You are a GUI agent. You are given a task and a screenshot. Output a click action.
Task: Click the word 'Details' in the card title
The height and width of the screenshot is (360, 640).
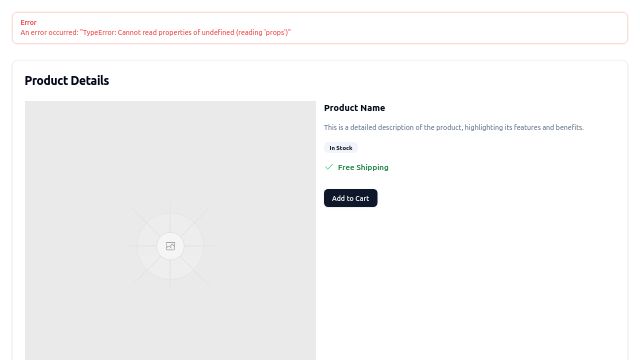tap(89, 80)
